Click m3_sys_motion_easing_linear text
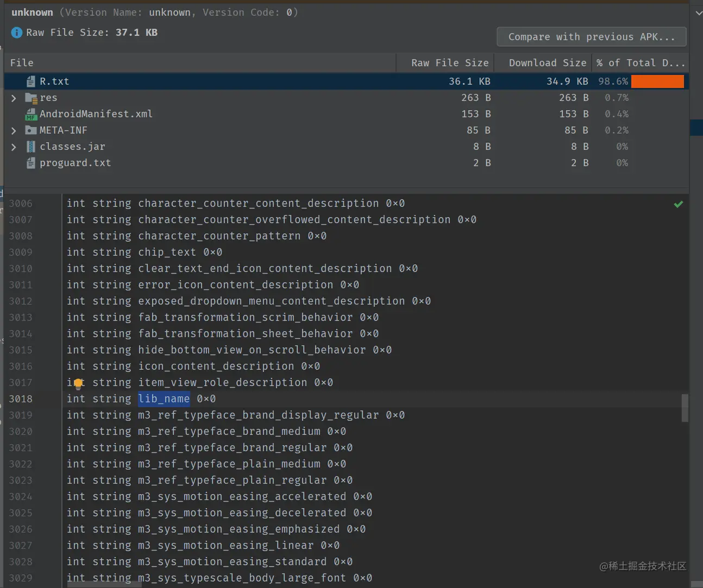The width and height of the screenshot is (703, 588). click(226, 546)
